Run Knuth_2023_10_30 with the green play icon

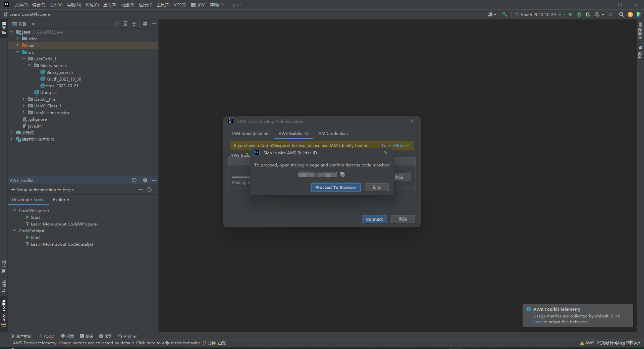[571, 14]
